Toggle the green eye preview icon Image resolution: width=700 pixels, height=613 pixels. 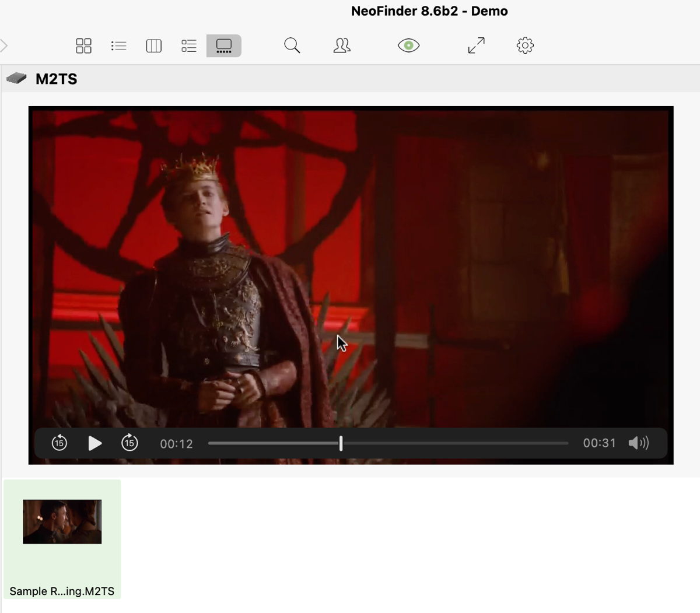click(x=408, y=45)
